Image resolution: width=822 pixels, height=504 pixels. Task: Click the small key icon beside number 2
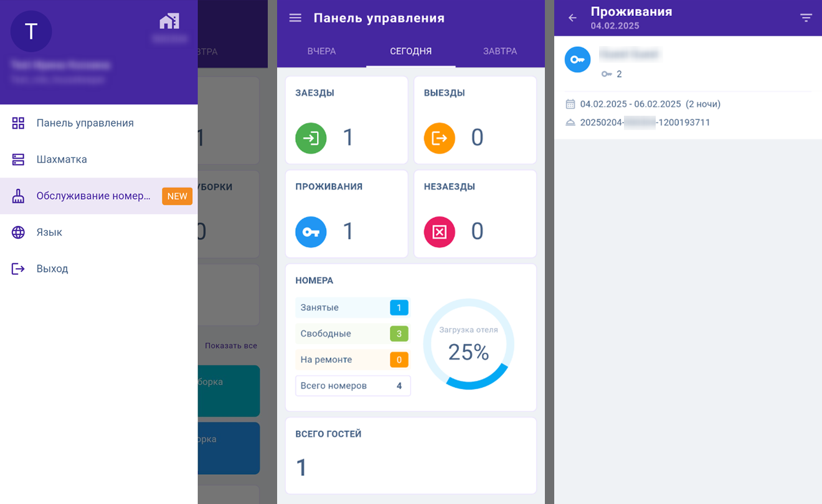tap(607, 74)
